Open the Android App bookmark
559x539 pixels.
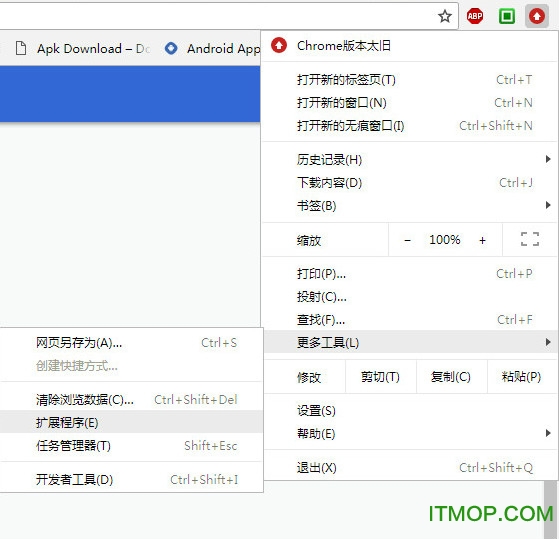tap(212, 48)
